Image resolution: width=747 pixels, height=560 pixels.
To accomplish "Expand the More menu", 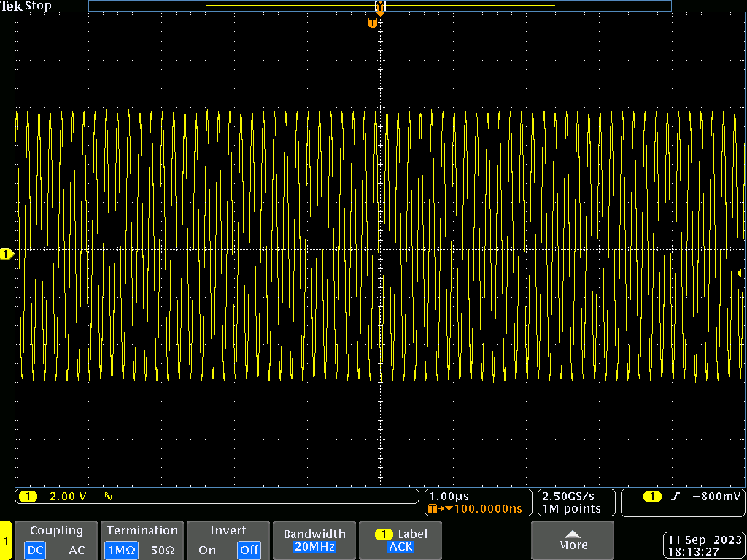I will point(573,540).
